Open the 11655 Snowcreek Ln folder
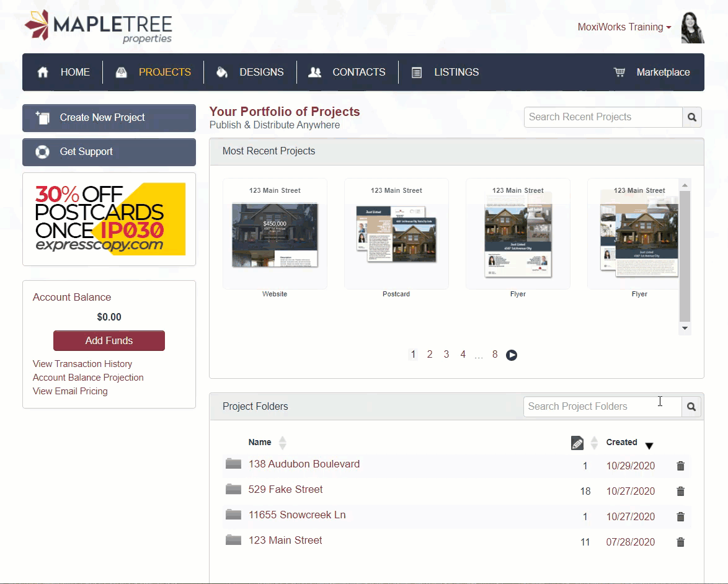 pyautogui.click(x=297, y=515)
